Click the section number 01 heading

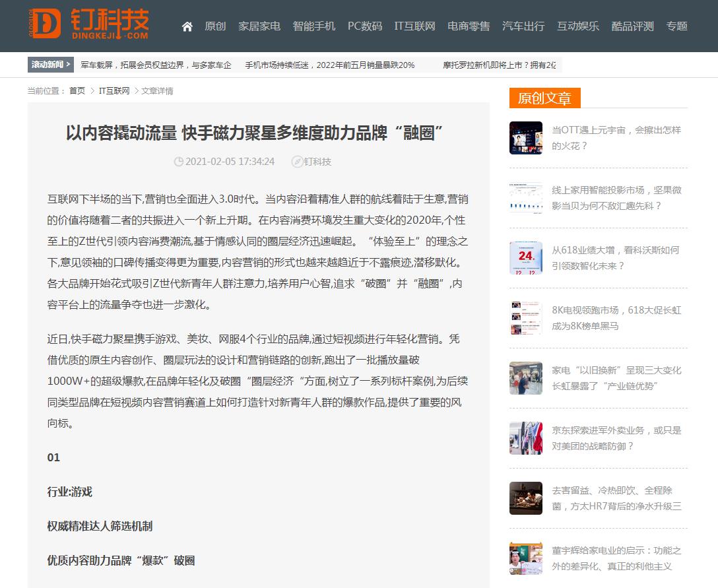pyautogui.click(x=53, y=457)
